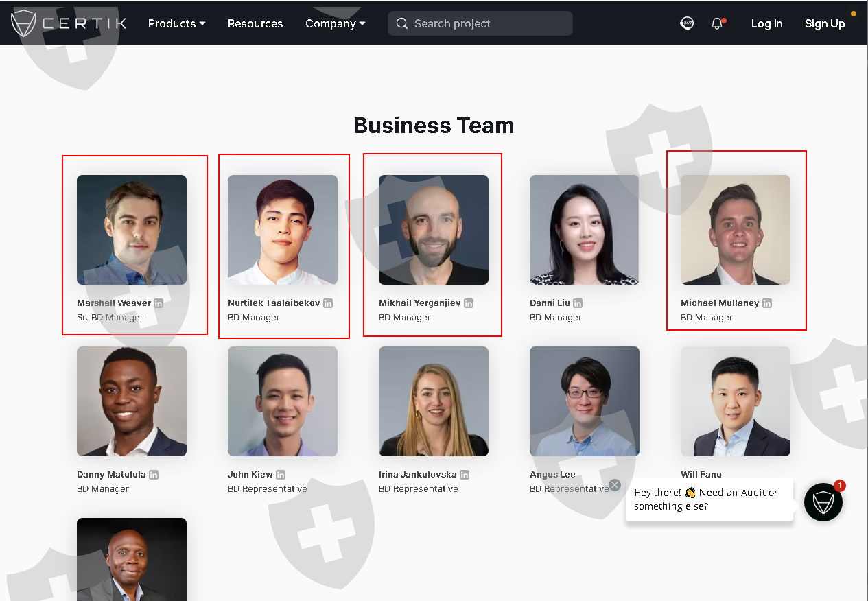Click the name 'Michael Mullaney'
The height and width of the screenshot is (601, 868).
[720, 303]
